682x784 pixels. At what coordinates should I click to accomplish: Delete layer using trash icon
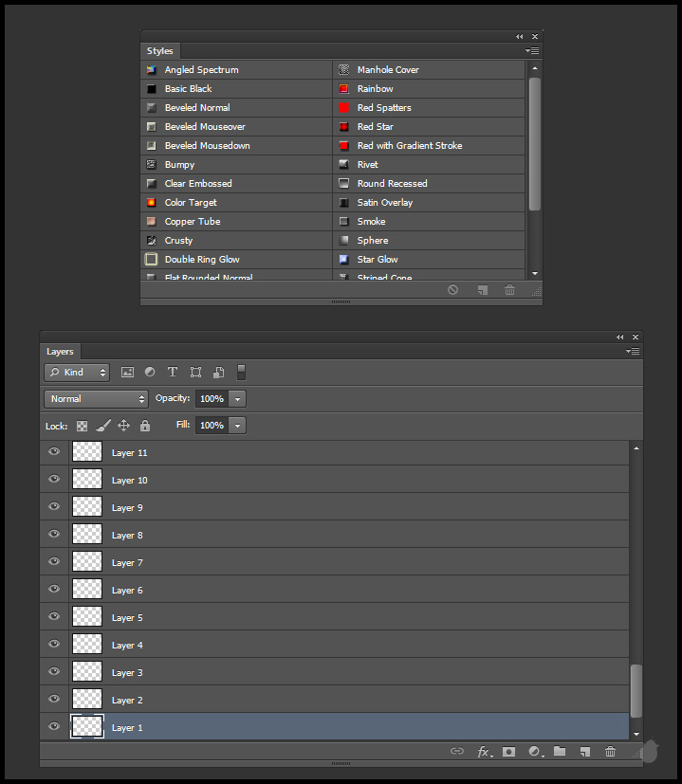[x=611, y=752]
